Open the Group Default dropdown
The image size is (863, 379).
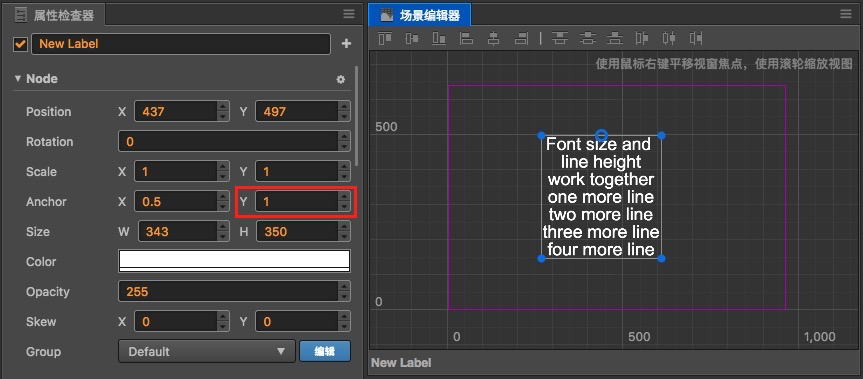point(206,351)
